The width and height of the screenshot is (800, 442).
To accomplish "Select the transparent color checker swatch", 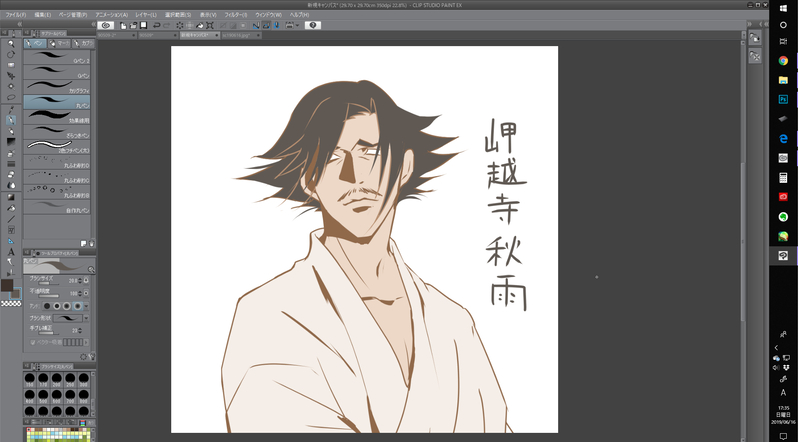I will [x=11, y=304].
